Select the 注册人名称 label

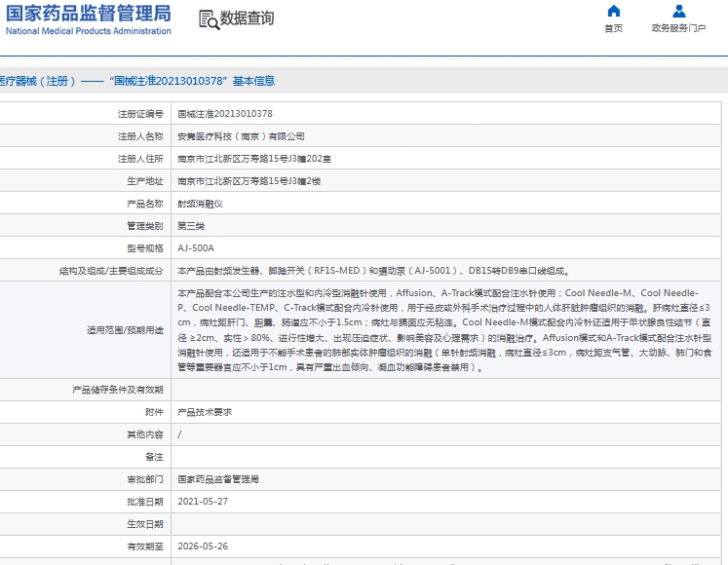(x=140, y=136)
